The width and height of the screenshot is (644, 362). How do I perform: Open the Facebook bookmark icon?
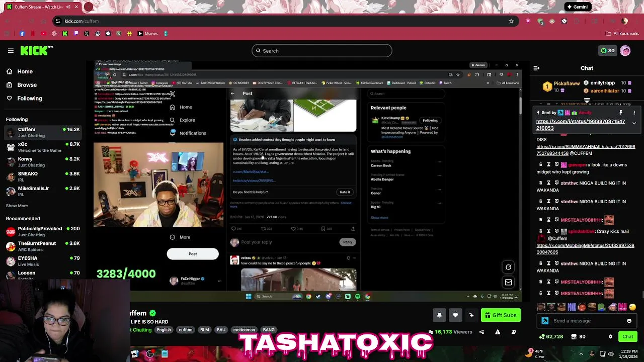click(22, 34)
